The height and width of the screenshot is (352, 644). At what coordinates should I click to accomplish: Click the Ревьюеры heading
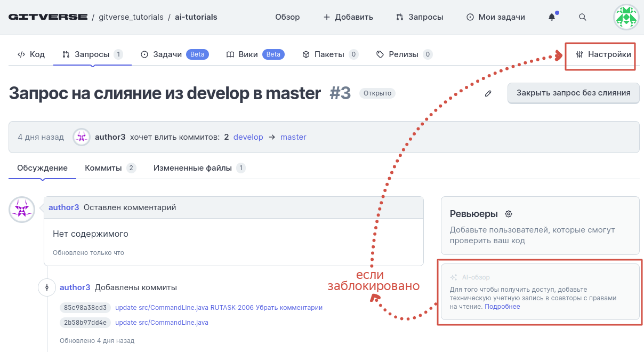[x=474, y=214]
